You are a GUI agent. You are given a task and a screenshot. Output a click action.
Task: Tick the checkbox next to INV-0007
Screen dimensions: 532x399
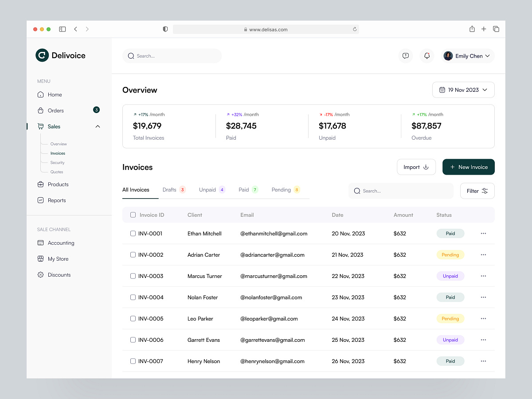pos(133,361)
